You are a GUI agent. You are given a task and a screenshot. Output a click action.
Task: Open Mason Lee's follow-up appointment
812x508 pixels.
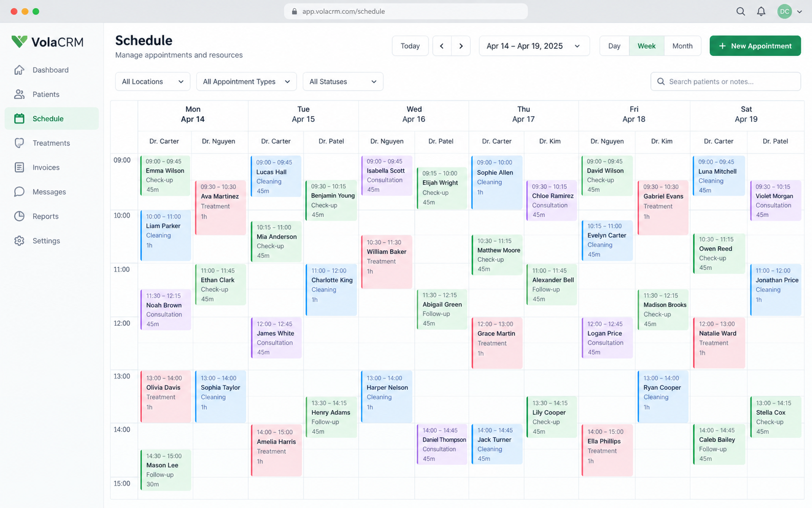[165, 470]
